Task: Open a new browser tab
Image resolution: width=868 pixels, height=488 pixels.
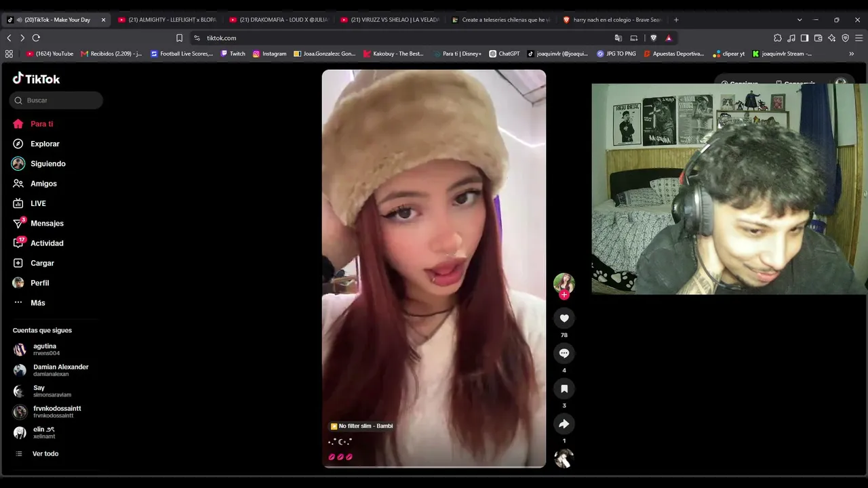Action: point(676,20)
